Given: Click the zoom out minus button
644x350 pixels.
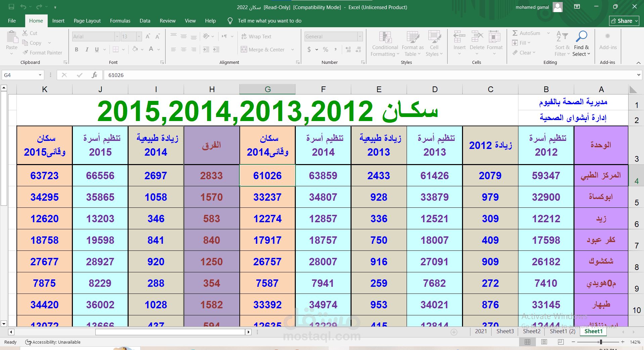Looking at the screenshot, I should (x=573, y=342).
